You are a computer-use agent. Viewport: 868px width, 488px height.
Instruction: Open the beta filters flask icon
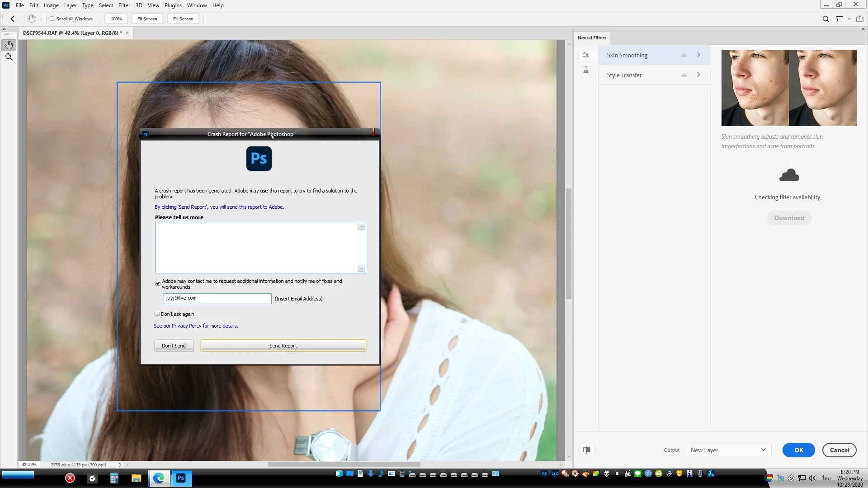click(586, 70)
